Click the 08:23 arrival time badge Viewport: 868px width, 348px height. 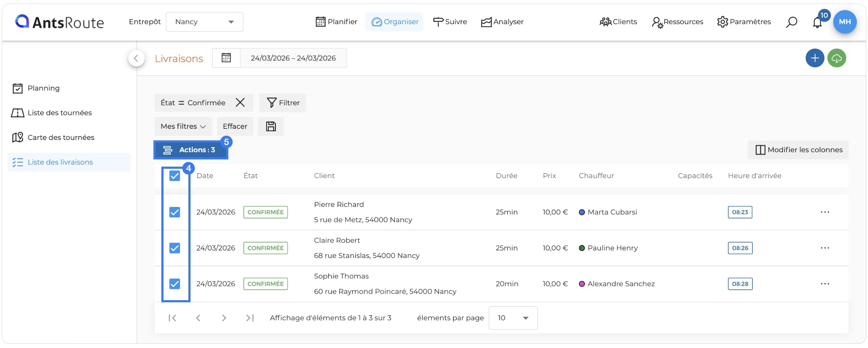click(740, 212)
